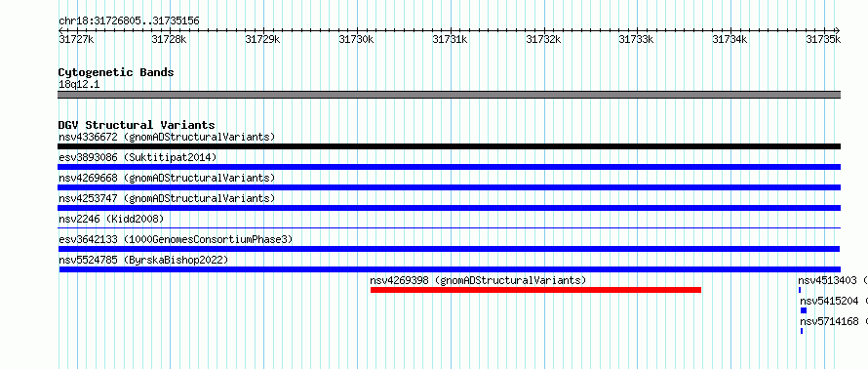Open the nsv5714168 variant label
The width and height of the screenshot is (868, 369).
point(834,321)
